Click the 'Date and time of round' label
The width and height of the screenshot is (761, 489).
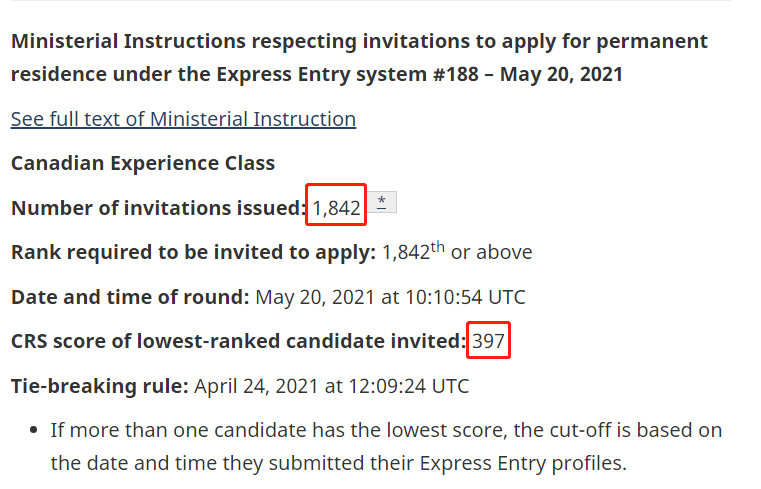coord(130,297)
